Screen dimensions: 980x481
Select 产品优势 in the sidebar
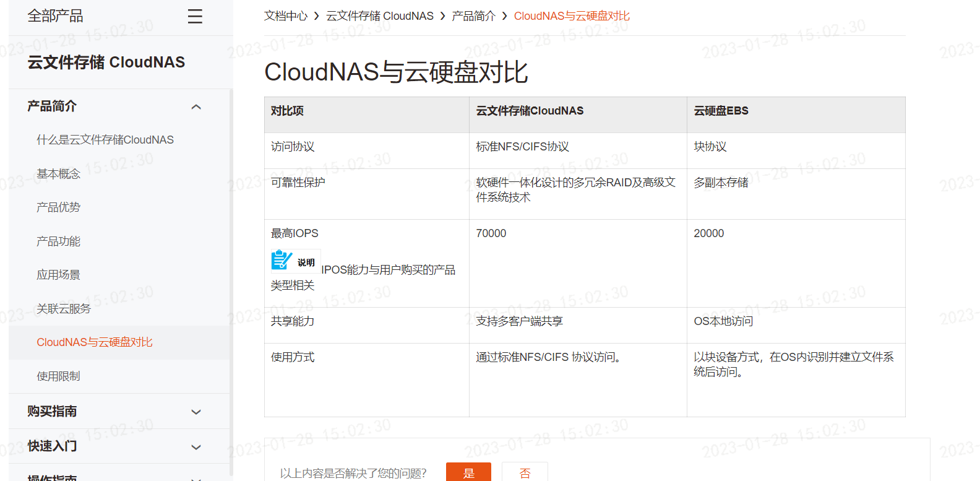[x=58, y=207]
